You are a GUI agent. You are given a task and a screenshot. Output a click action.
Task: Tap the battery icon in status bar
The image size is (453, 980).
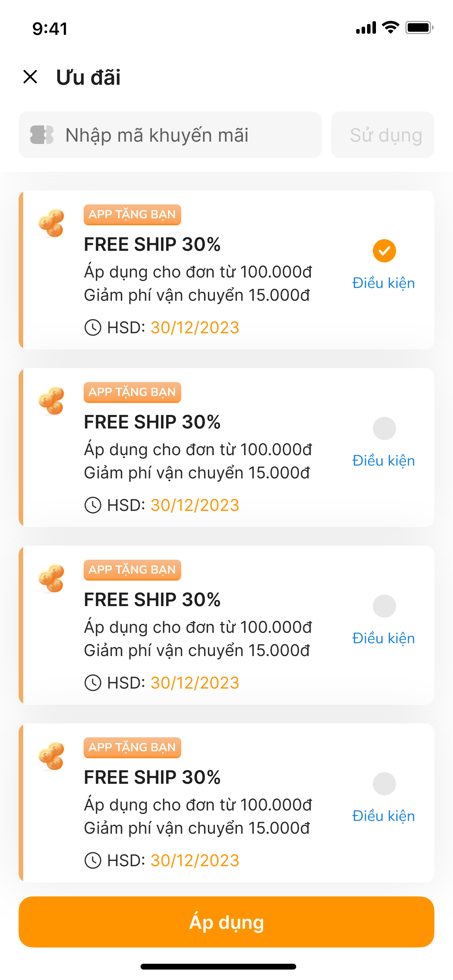419,28
